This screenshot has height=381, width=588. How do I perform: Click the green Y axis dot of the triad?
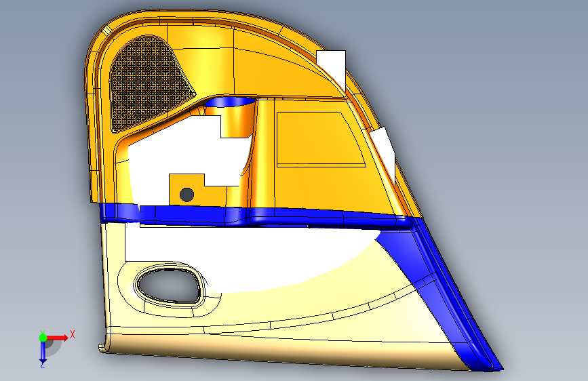point(43,338)
